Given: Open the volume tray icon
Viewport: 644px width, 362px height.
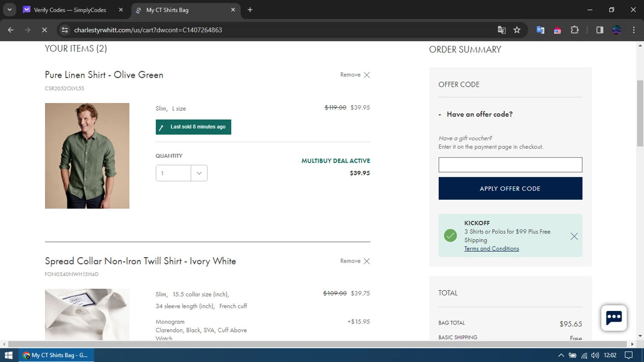Looking at the screenshot, I should [x=595, y=355].
